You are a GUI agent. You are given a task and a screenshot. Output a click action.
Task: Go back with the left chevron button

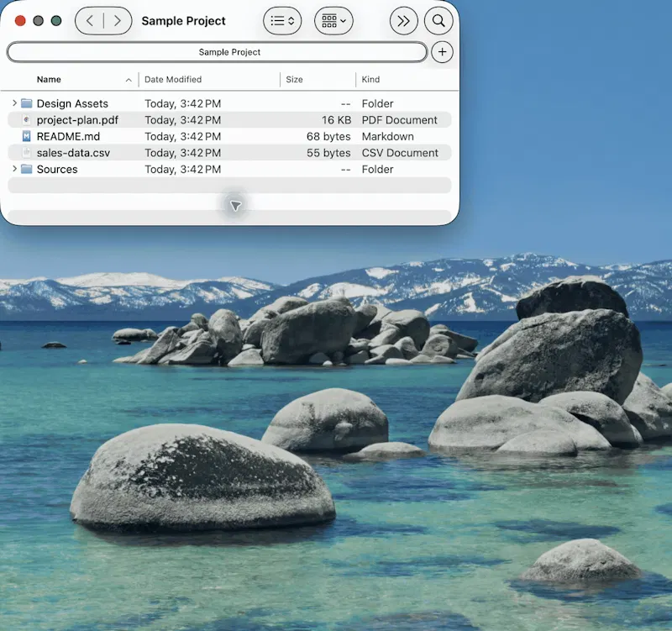click(90, 20)
